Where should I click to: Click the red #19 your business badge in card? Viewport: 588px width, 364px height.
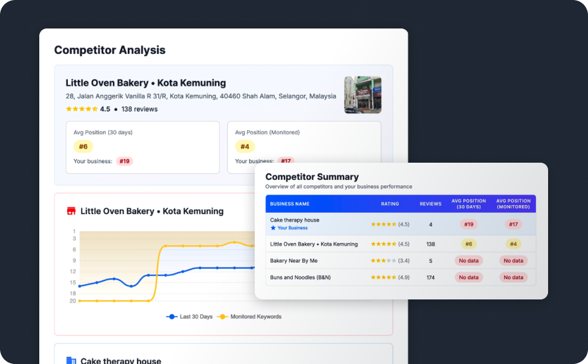(124, 161)
